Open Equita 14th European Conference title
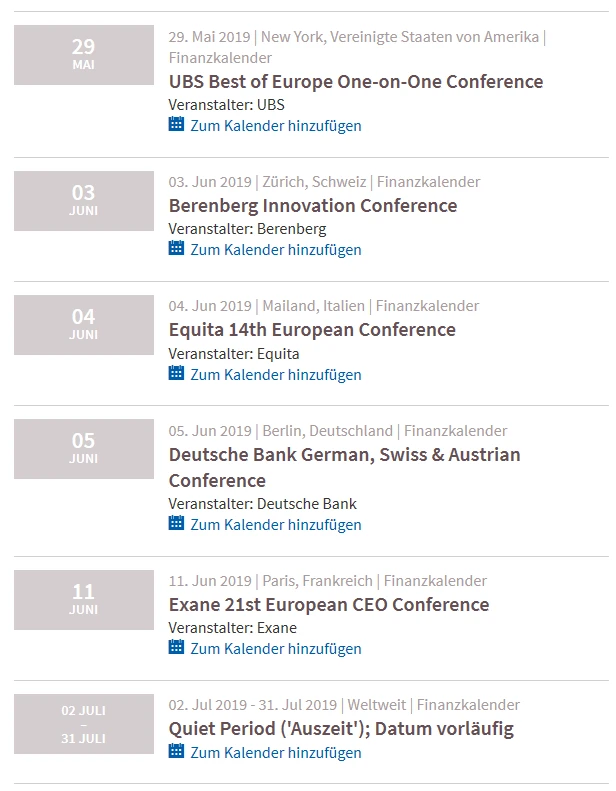Screen dimensions: 616x791 [x=312, y=330]
